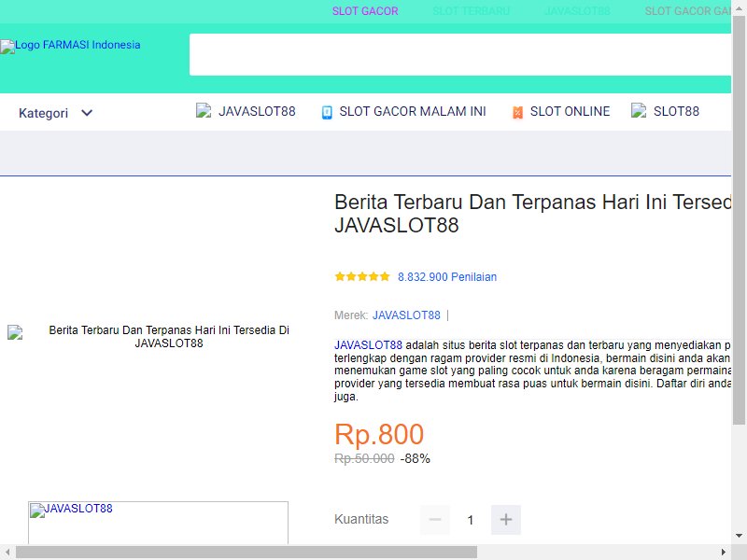Open the SLOT GACOR MALAM INI menu item
747x560 pixels.
click(413, 111)
